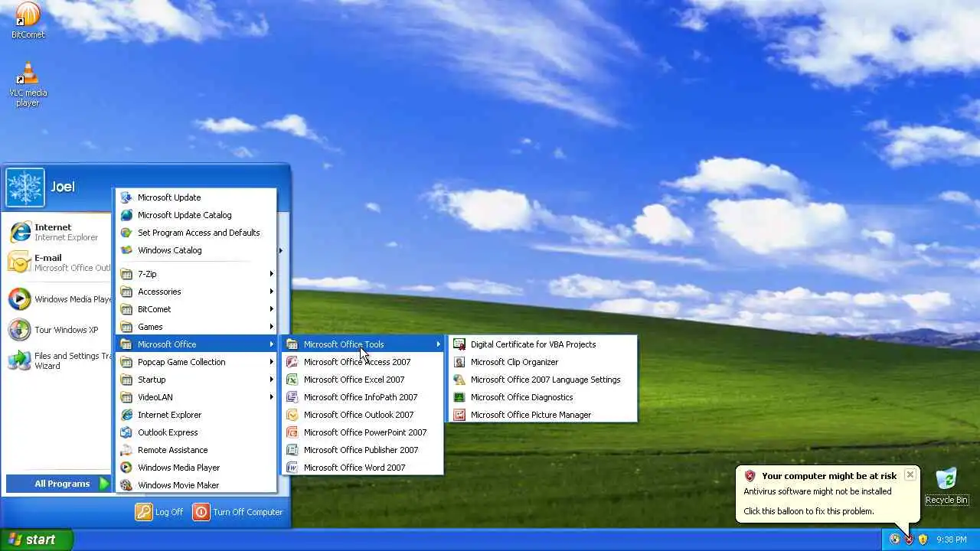The height and width of the screenshot is (551, 980).
Task: Select Microsoft Office Tools menu entry
Action: click(363, 344)
